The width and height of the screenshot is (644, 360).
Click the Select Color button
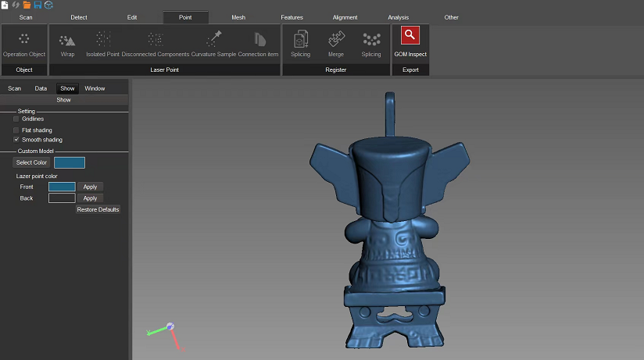(x=31, y=162)
